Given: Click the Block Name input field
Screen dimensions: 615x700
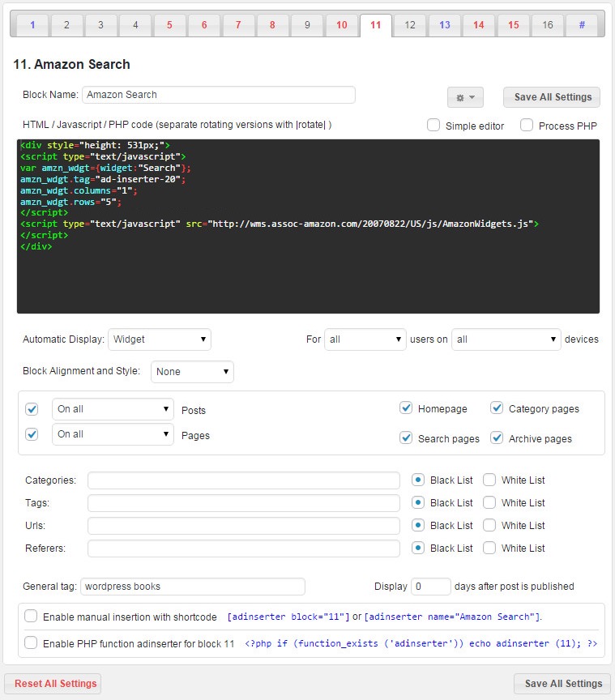Looking at the screenshot, I should coord(219,95).
